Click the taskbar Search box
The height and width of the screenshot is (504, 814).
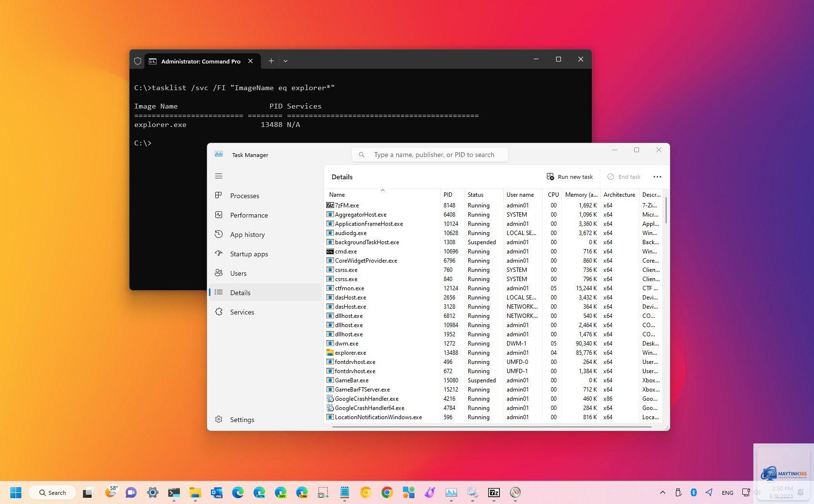[x=52, y=492]
